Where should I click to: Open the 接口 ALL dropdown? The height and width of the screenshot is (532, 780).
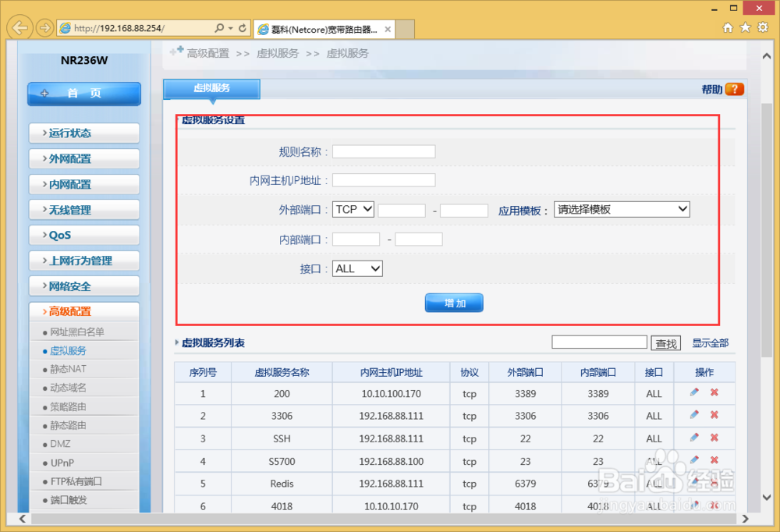(357, 269)
